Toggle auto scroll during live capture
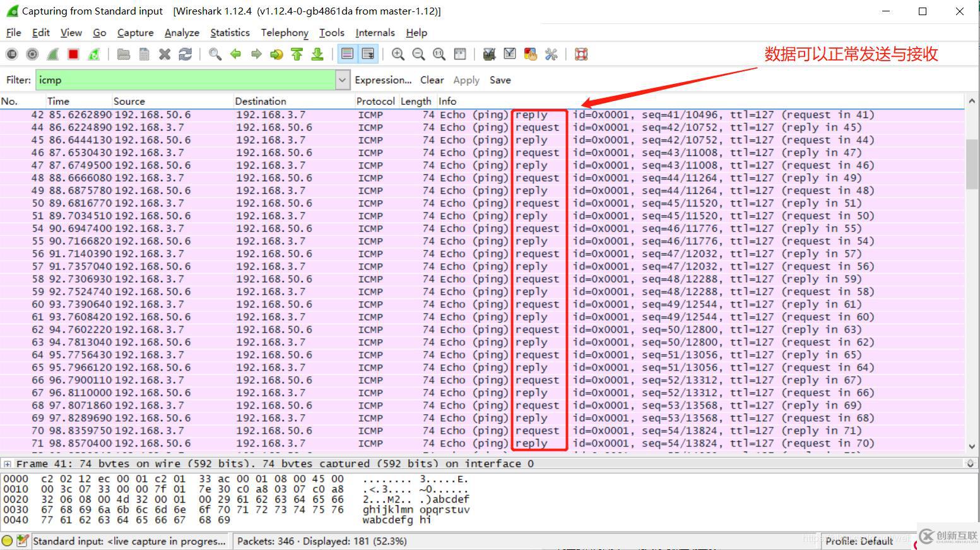The height and width of the screenshot is (550, 980). 367,54
